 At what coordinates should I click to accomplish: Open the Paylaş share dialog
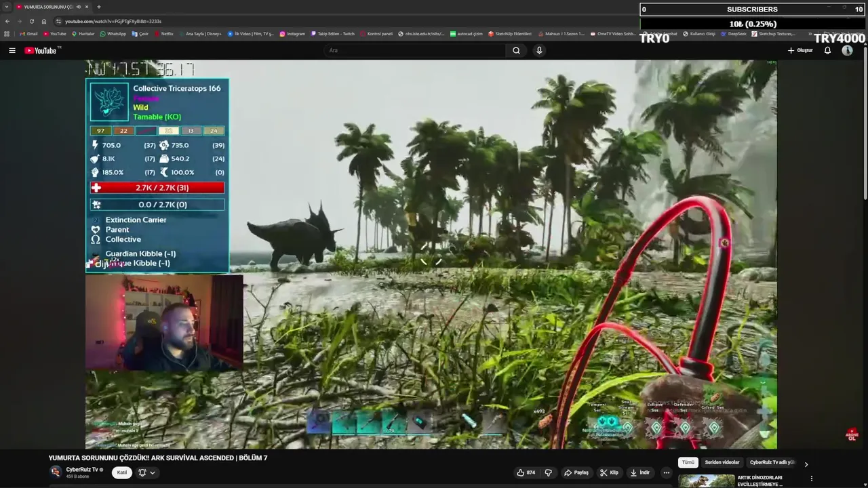tap(576, 472)
